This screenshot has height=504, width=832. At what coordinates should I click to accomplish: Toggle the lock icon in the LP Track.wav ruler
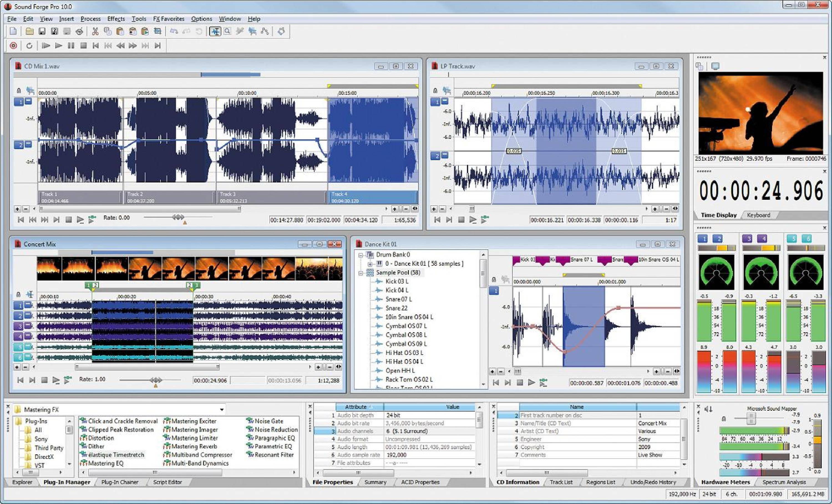[435, 90]
